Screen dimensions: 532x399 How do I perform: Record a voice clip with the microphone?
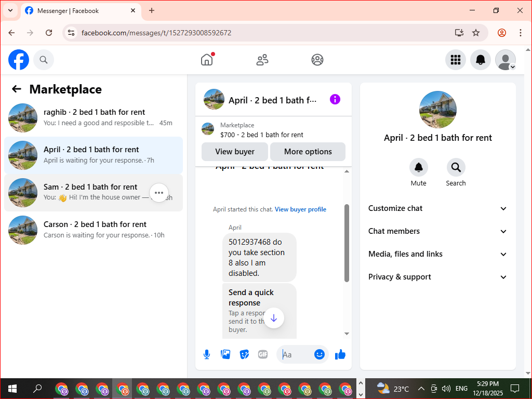(x=207, y=354)
